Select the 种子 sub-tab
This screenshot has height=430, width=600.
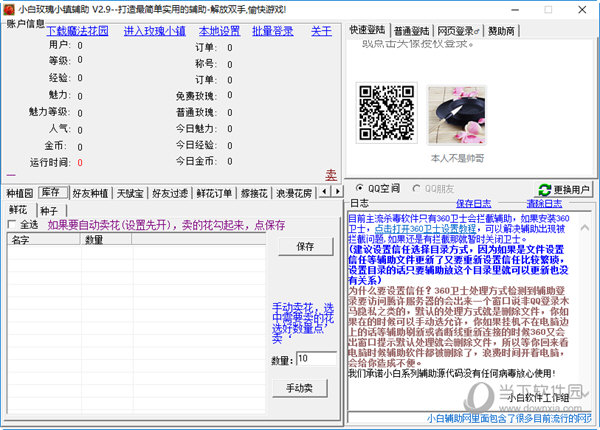click(50, 211)
